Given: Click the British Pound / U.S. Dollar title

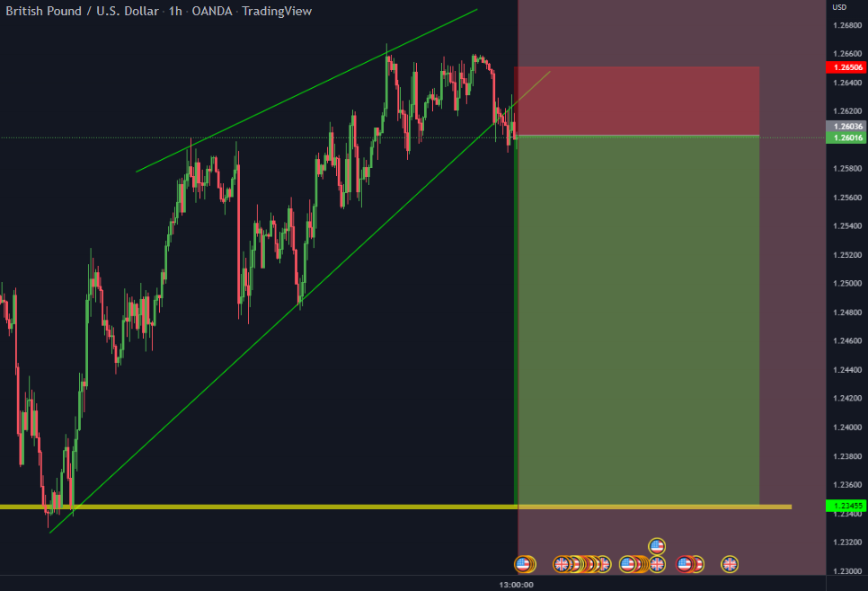Looking at the screenshot, I should (x=82, y=11).
